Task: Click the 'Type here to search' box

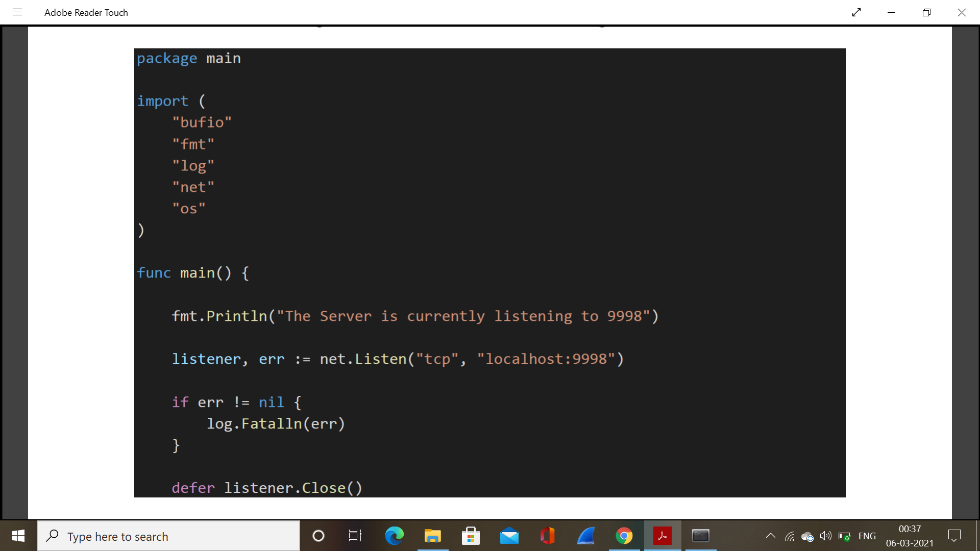Action: [168, 536]
